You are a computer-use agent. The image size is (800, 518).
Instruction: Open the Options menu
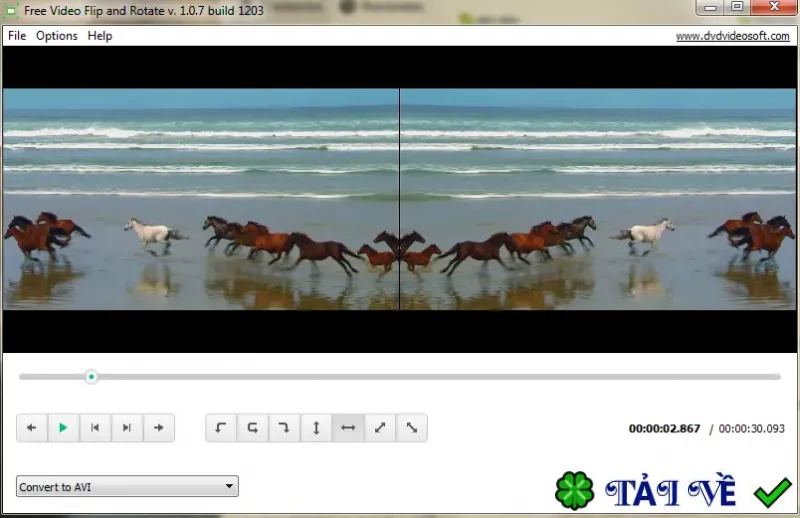(x=57, y=36)
